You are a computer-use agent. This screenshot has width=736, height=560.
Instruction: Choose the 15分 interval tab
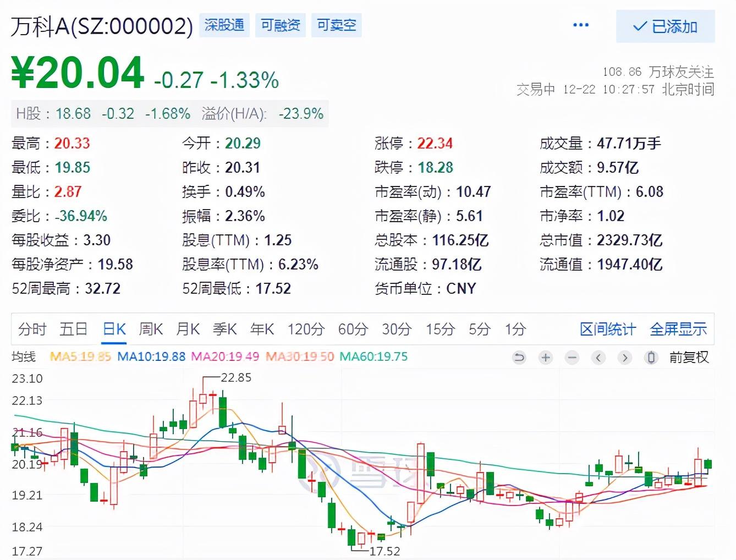coord(440,329)
